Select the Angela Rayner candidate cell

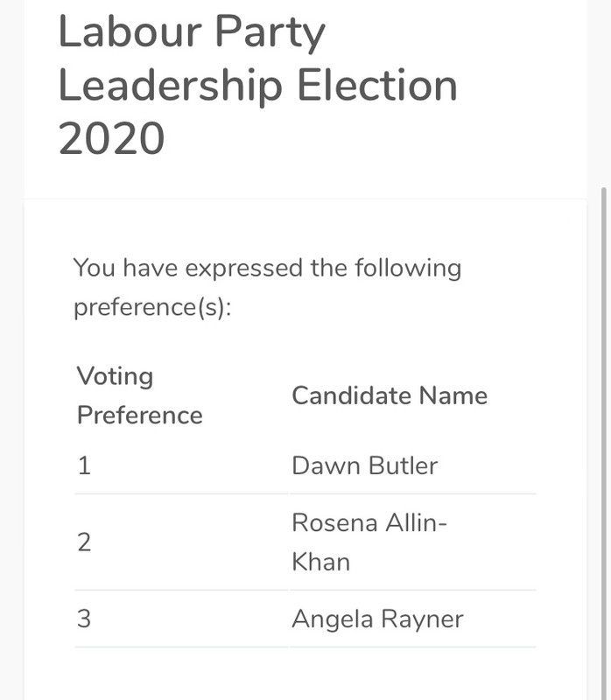[x=377, y=619]
